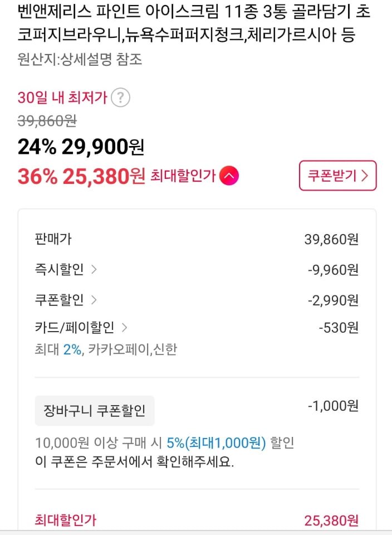Tap the 원산지:상세설명 참조 text
This screenshot has height=535, width=392.
[80, 60]
